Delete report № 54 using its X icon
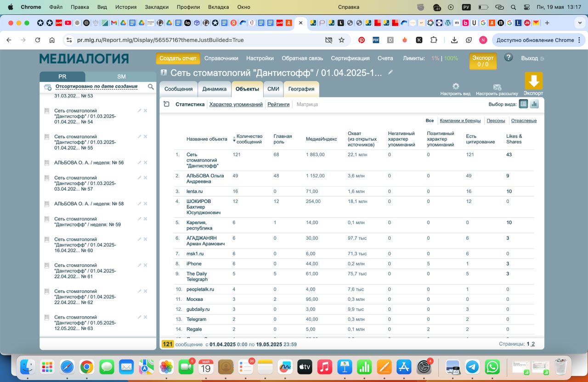This screenshot has width=588, height=382. pyautogui.click(x=146, y=111)
